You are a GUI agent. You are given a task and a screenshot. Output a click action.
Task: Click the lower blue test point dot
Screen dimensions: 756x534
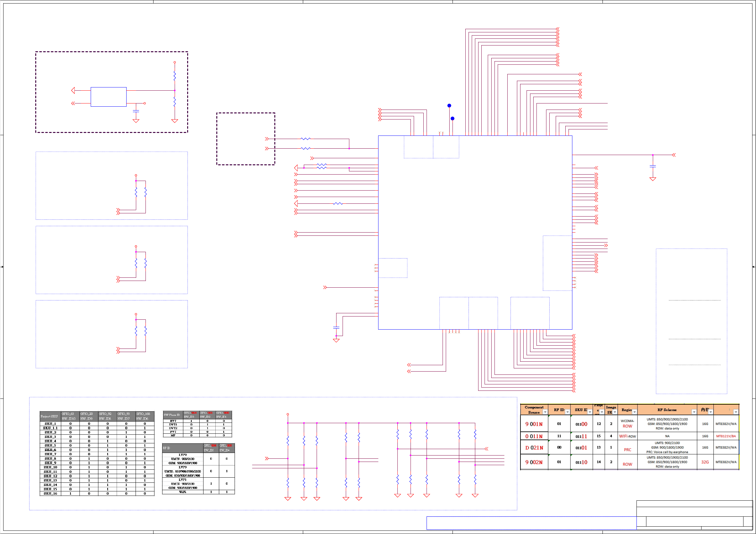click(453, 119)
